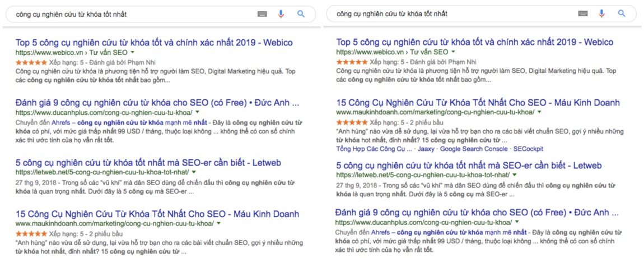Screen dimensions: 644x258
Task: Click the magnifier search icon in left search bar
Action: click(301, 14)
